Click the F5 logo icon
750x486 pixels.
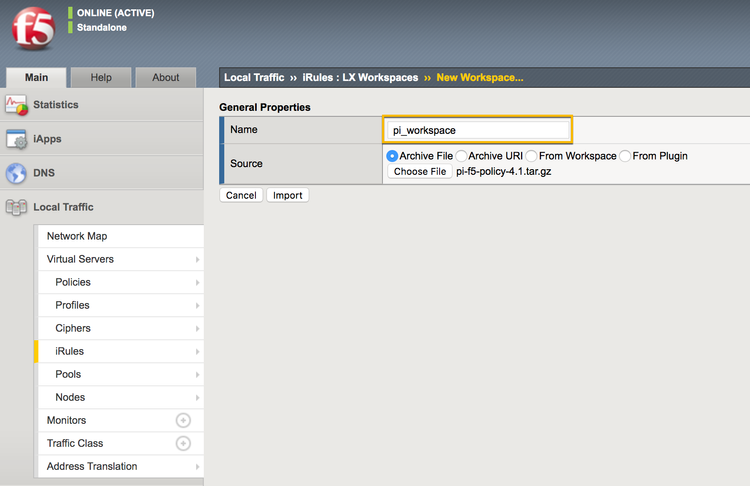(33, 29)
